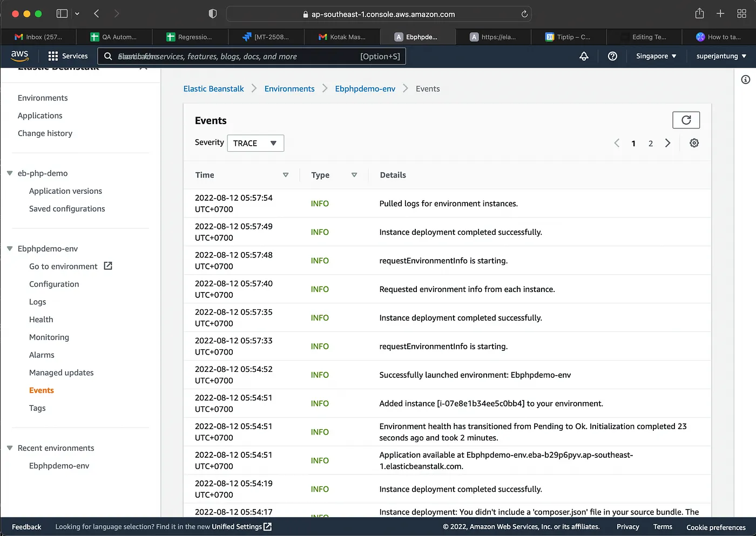The image size is (756, 536).
Task: Switch to the Regressio... tab
Action: [190, 37]
